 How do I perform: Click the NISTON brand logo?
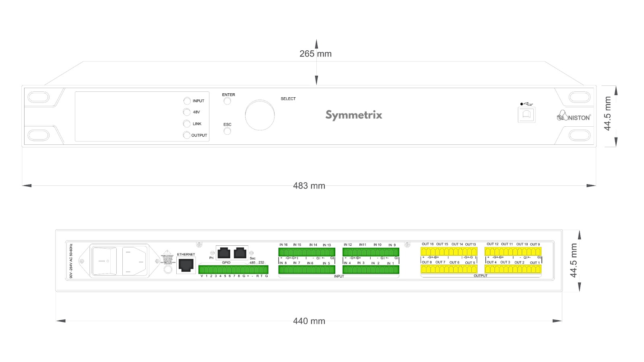574,116
